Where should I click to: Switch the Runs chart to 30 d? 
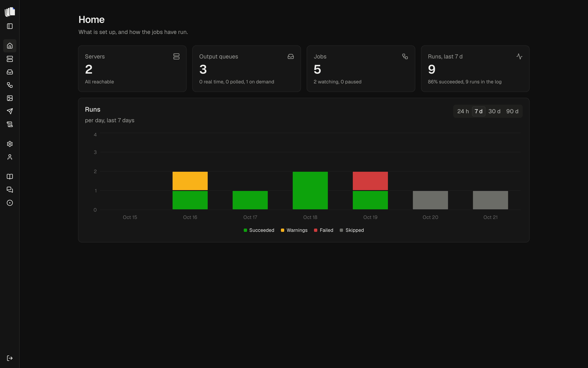tap(494, 111)
